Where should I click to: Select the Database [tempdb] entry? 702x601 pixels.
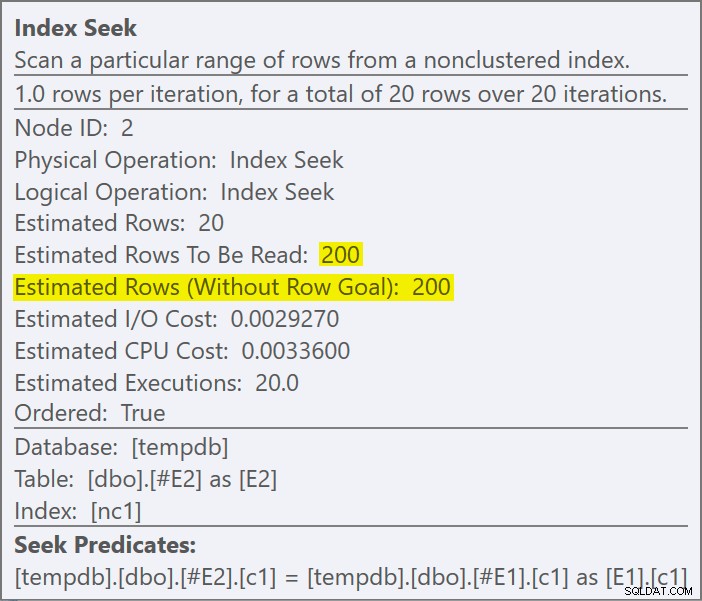(121, 447)
